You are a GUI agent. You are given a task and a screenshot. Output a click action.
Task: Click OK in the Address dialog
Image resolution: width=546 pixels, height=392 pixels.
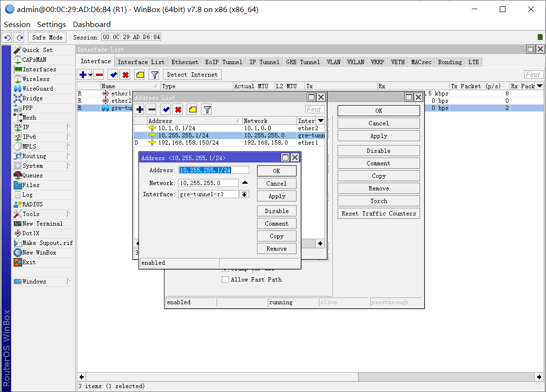(x=276, y=171)
